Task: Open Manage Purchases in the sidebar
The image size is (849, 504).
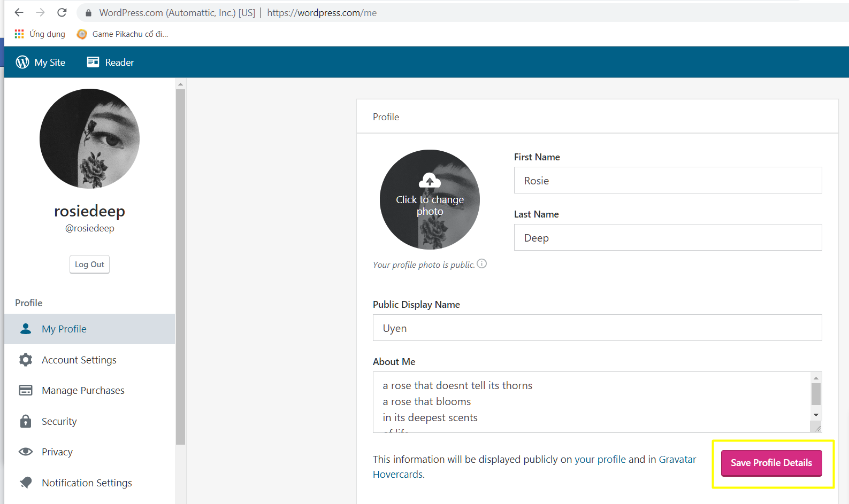Action: (x=83, y=390)
